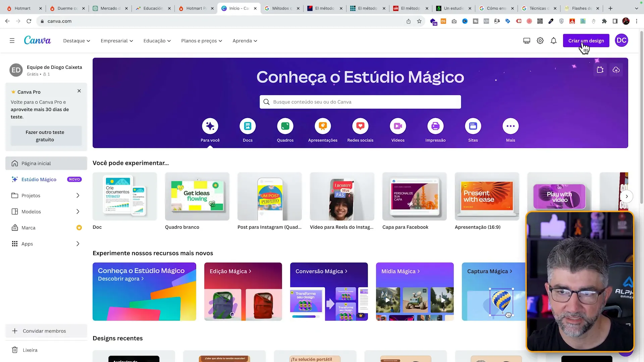Select the Impressão category icon
The height and width of the screenshot is (362, 644).
coord(435,126)
